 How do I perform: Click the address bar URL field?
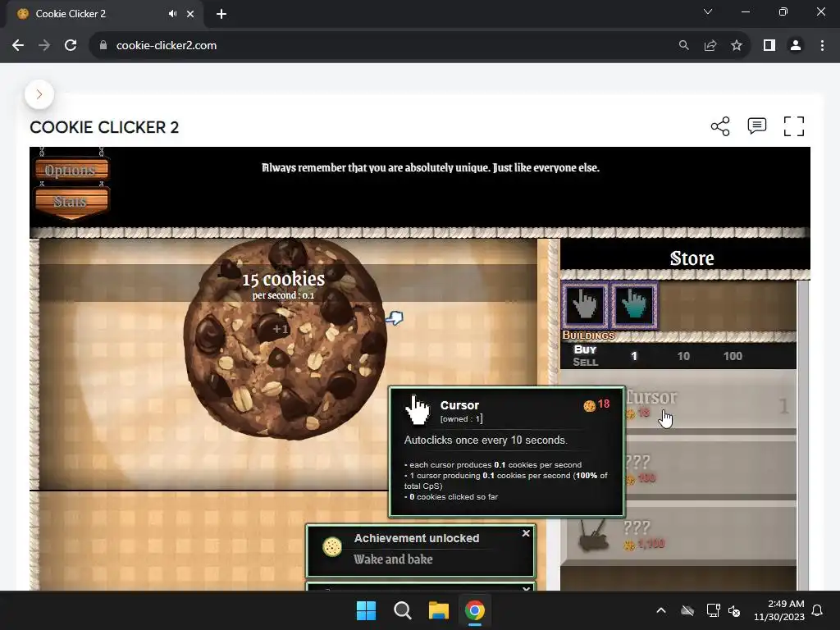375,46
